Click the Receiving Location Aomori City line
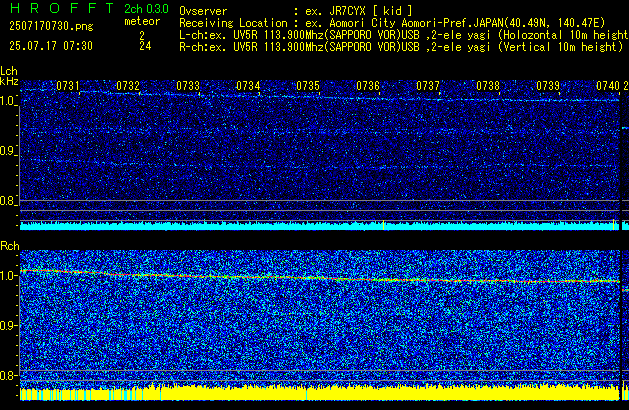629x410 pixels. pos(392,23)
